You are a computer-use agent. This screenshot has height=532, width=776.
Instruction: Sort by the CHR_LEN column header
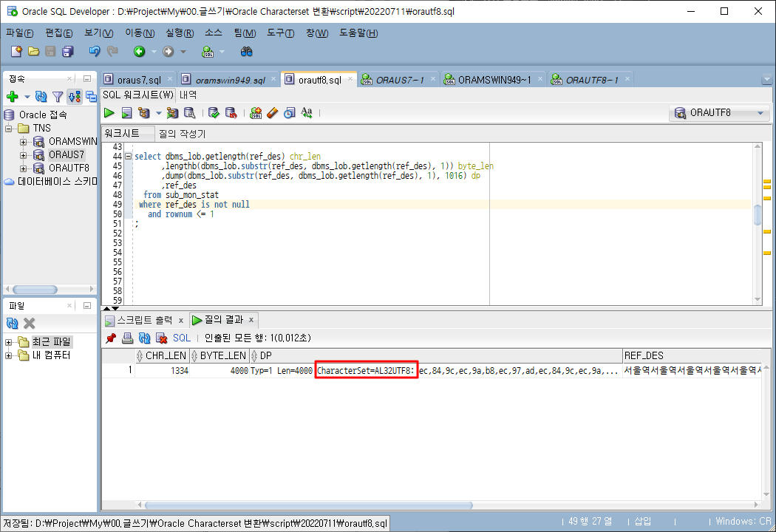tap(162, 355)
